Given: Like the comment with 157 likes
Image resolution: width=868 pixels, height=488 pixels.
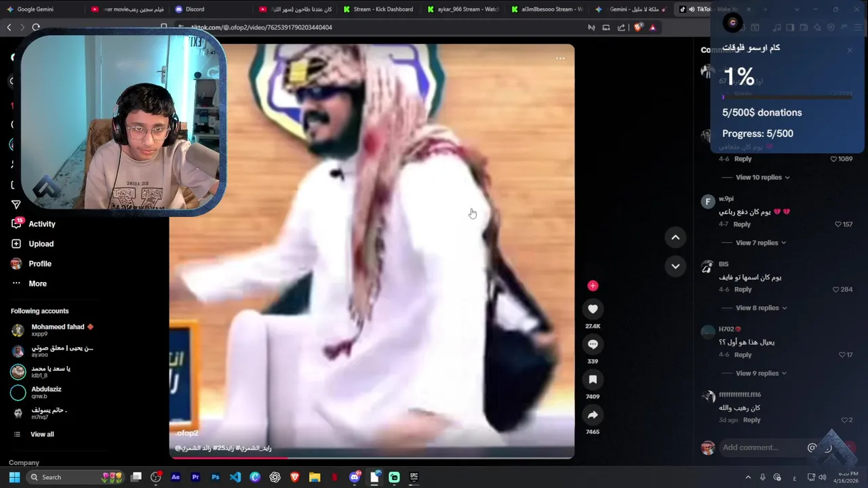Looking at the screenshot, I should tap(838, 224).
